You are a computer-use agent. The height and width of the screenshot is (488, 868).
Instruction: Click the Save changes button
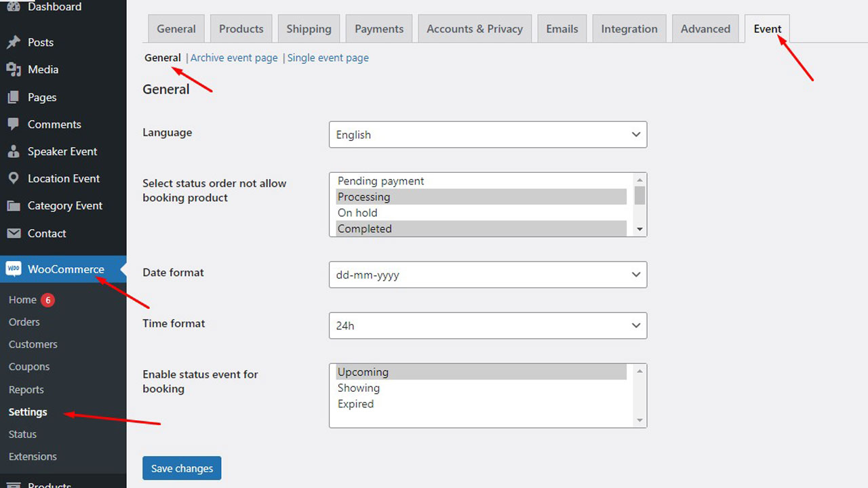[182, 468]
